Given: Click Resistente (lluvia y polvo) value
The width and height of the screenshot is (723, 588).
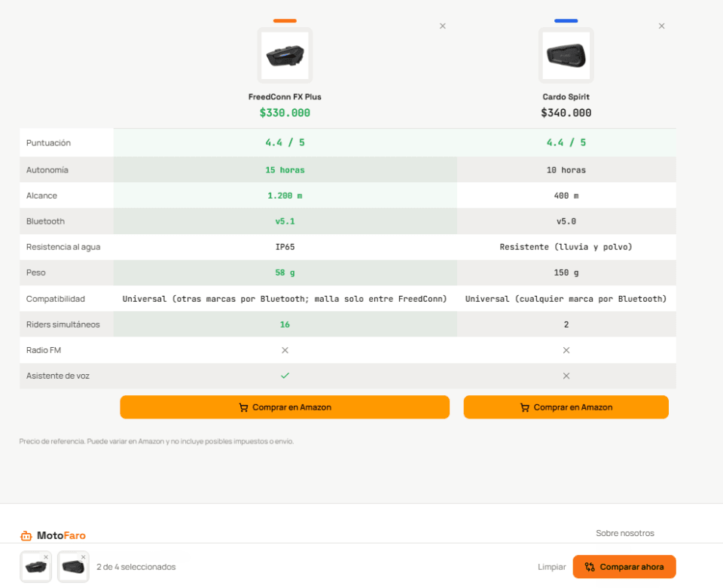Looking at the screenshot, I should click(x=566, y=247).
